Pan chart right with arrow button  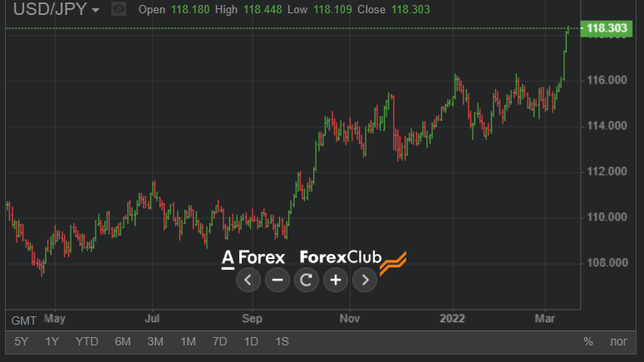[365, 280]
